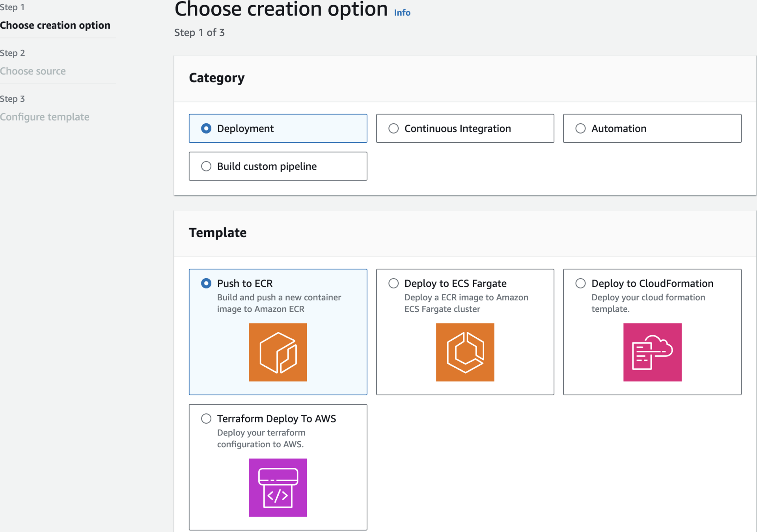Image resolution: width=757 pixels, height=532 pixels.
Task: Pick Deploy to CloudFormation radio button
Action: click(x=580, y=283)
